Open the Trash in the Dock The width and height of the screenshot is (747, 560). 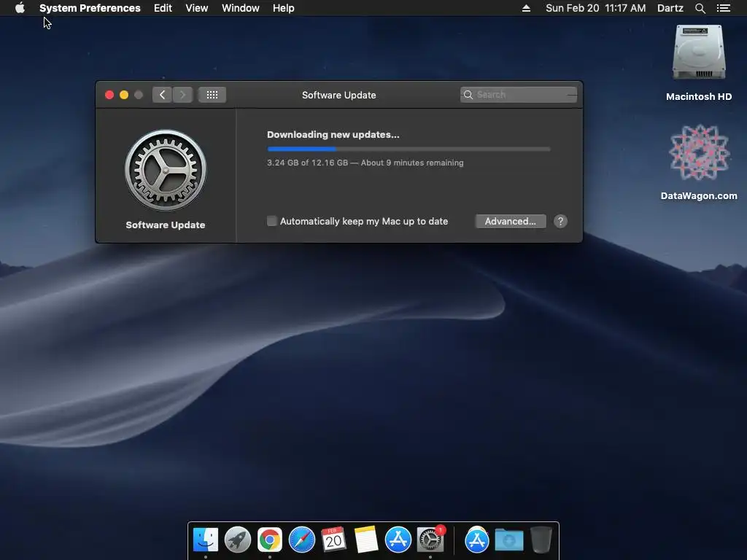[x=541, y=540]
